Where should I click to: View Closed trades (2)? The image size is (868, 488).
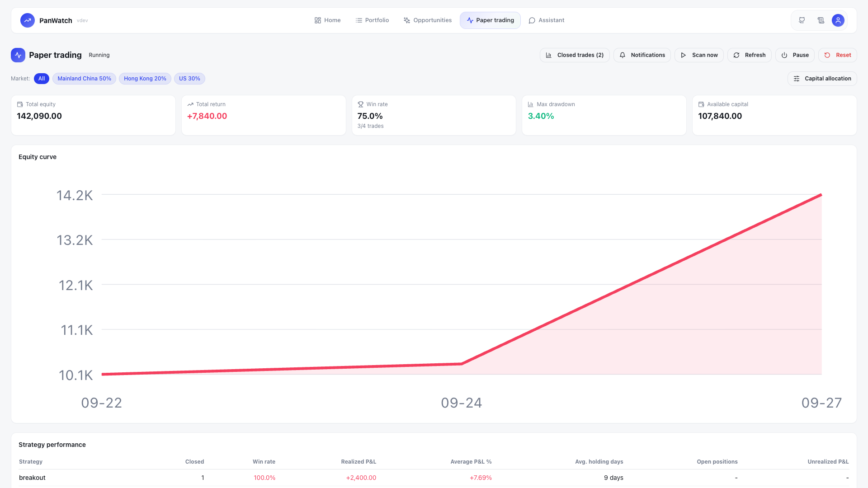click(x=575, y=55)
